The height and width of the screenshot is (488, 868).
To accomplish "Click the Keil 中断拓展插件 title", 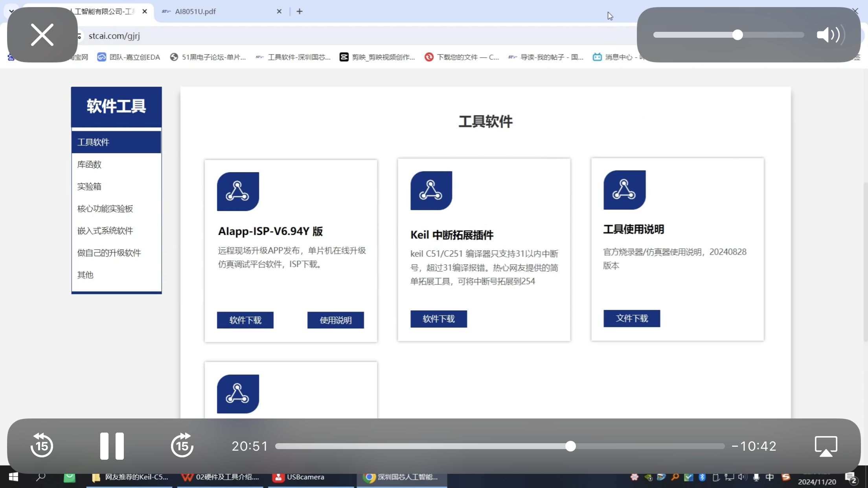I will (x=452, y=235).
